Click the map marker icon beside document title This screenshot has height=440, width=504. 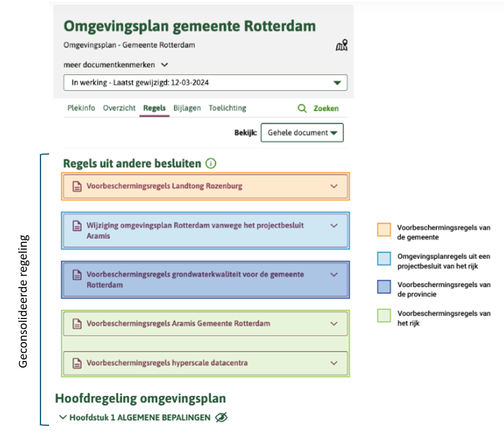click(342, 45)
